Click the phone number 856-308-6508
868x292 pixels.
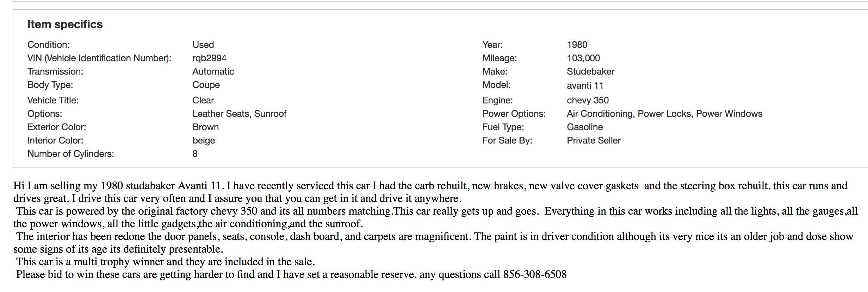pos(535,274)
